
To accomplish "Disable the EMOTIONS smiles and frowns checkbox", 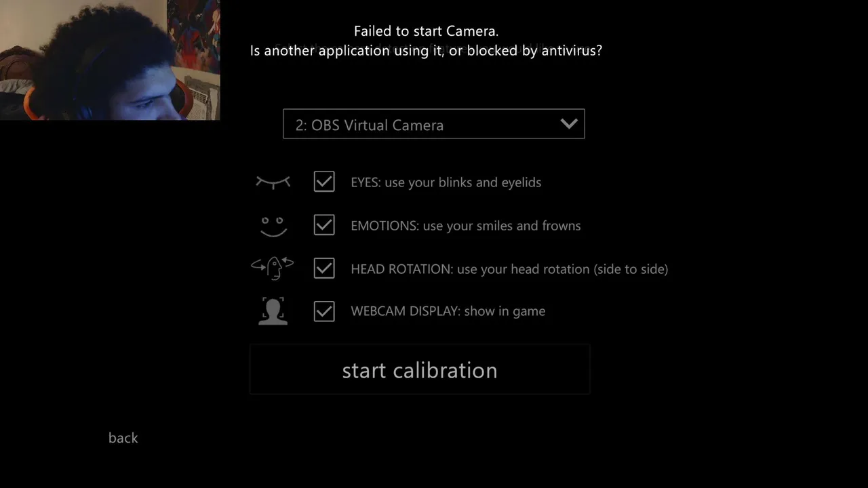I will click(x=324, y=225).
